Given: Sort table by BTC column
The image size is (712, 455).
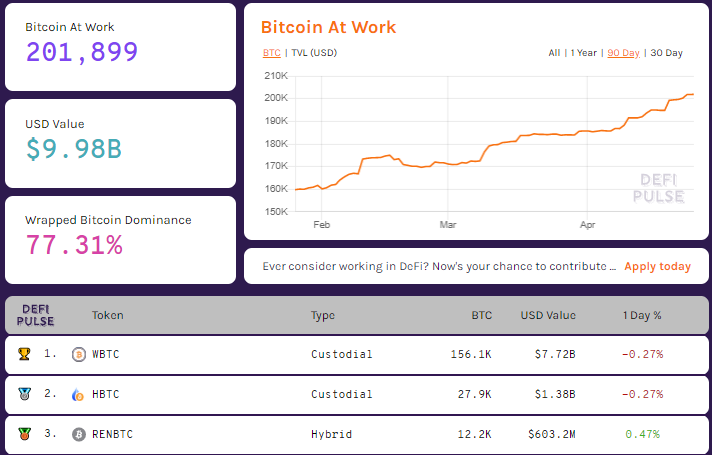Looking at the screenshot, I should [x=481, y=315].
